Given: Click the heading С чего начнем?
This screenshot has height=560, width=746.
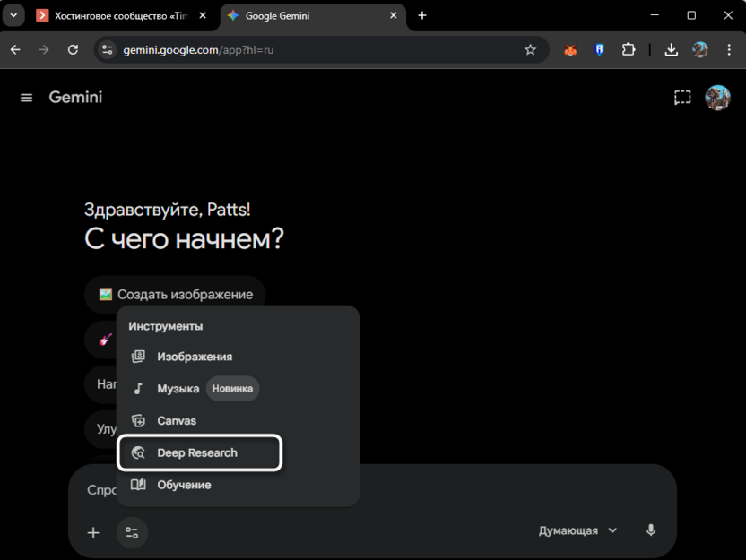Looking at the screenshot, I should 184,238.
